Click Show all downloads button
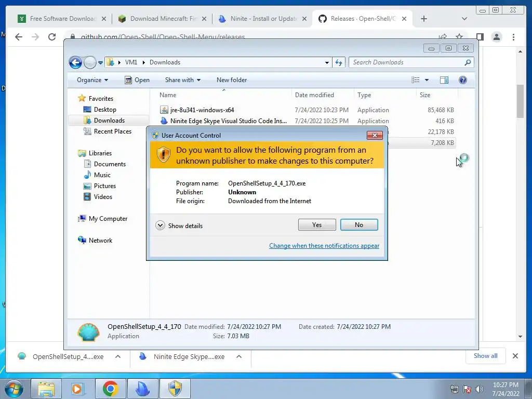The height and width of the screenshot is (399, 532). [486, 356]
